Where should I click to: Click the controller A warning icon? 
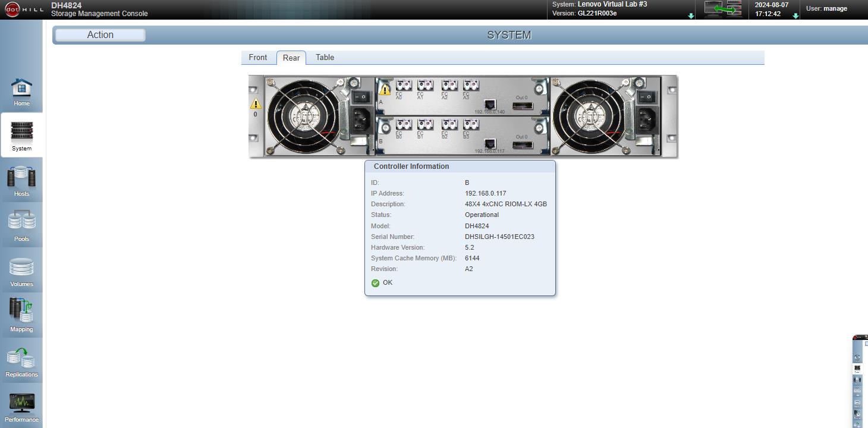tap(385, 89)
